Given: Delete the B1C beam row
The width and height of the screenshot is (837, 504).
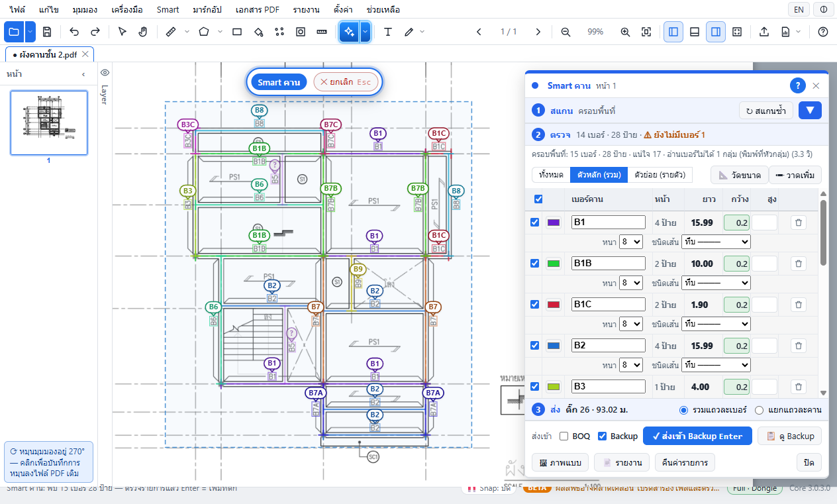Looking at the screenshot, I should click(x=799, y=305).
